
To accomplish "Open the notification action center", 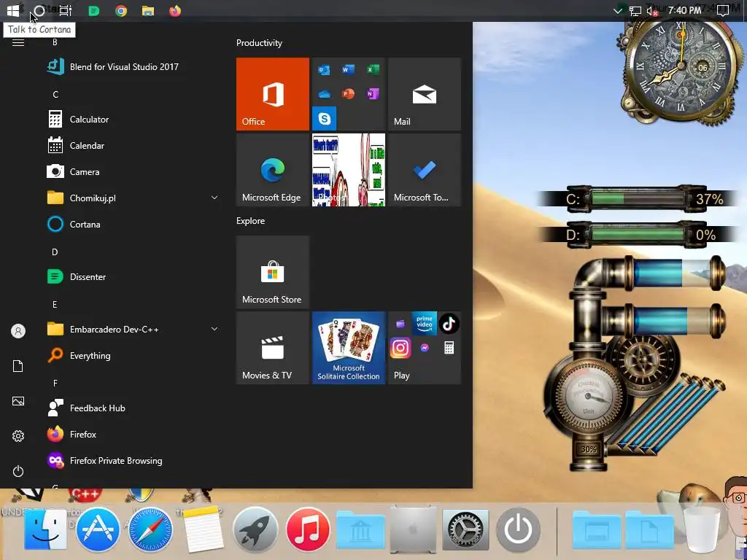I will point(723,10).
